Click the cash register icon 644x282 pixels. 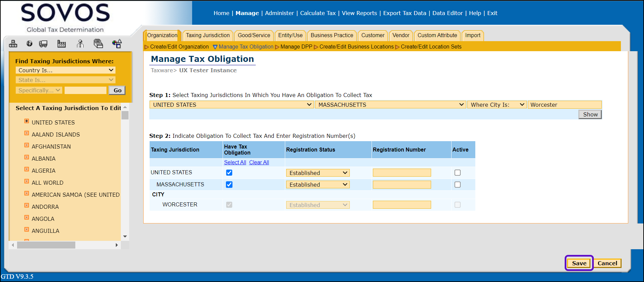click(98, 44)
